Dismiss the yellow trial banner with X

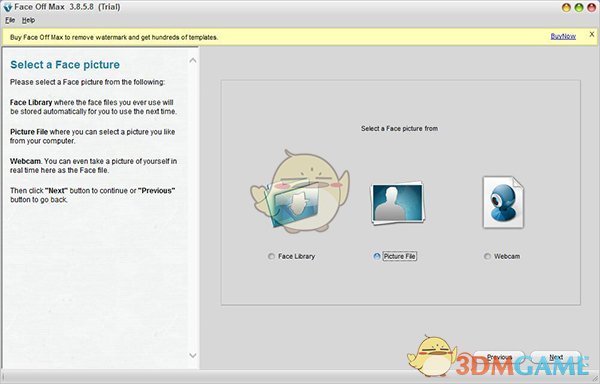pyautogui.click(x=592, y=34)
